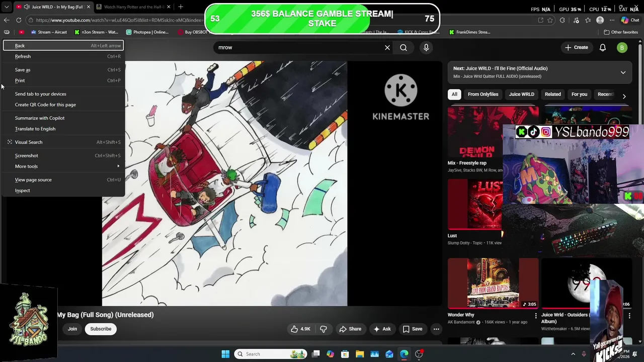644x362 pixels.
Task: Open the Edge profile avatar
Action: (600, 20)
